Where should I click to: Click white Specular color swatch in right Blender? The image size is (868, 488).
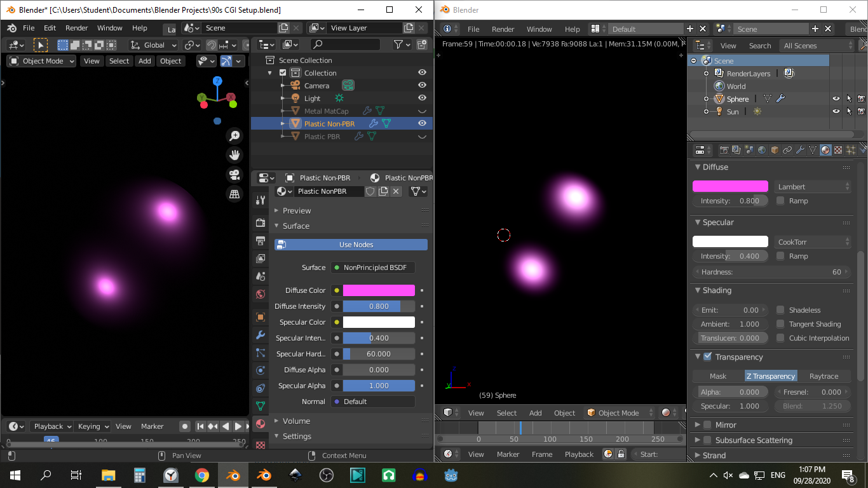click(x=730, y=241)
